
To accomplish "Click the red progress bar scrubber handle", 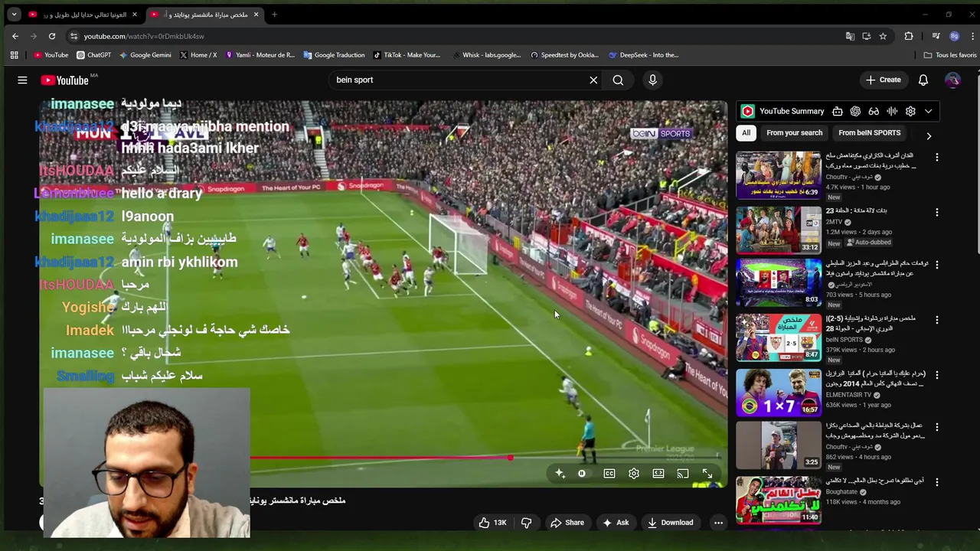I will click(510, 458).
